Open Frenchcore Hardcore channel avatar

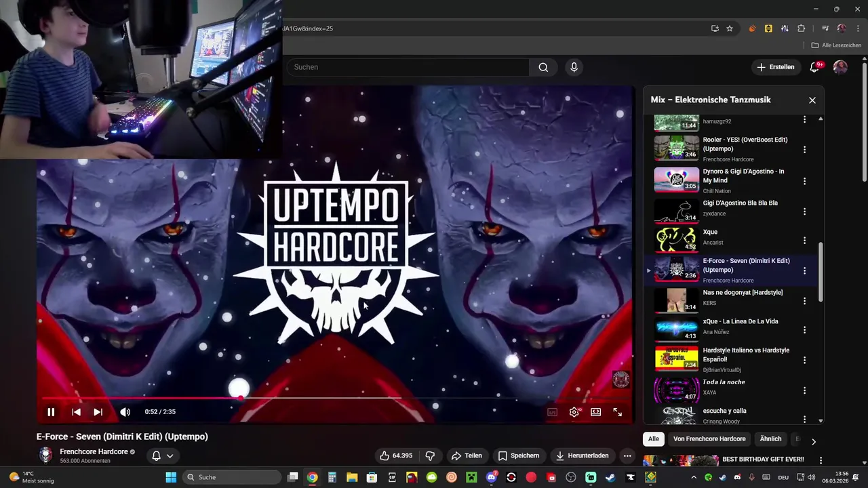point(45,455)
